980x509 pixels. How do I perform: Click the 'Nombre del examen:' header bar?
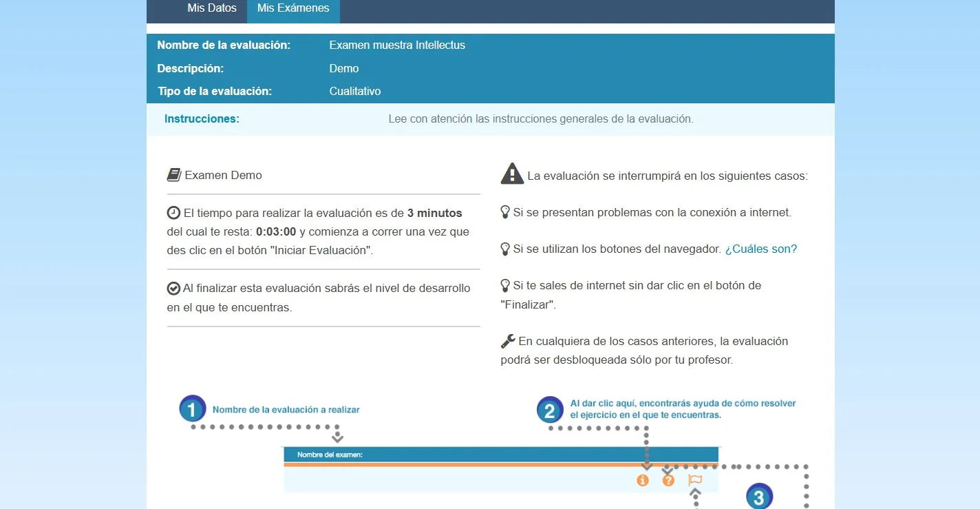click(x=500, y=455)
